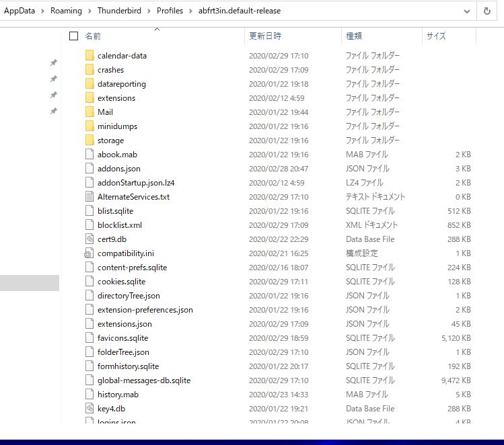Sort files by 更新日時 column header
Viewport: 504px width, 445px height.
click(265, 36)
